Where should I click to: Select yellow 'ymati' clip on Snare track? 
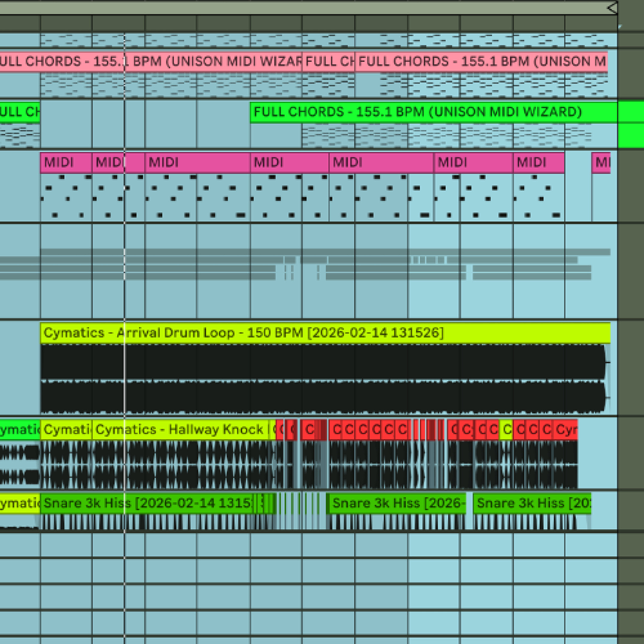click(x=20, y=503)
